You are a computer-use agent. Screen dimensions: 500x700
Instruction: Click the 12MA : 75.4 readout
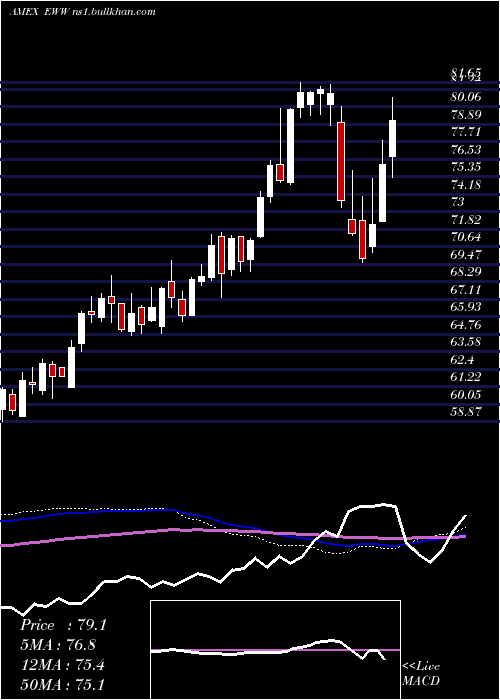point(62,664)
